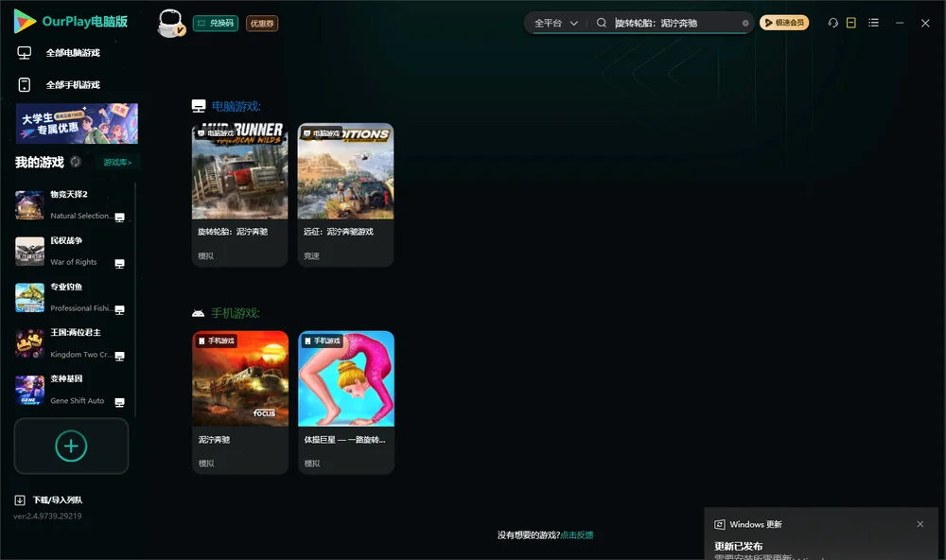Close the Windows 更新 notification
Image resolution: width=946 pixels, height=560 pixels.
tap(920, 524)
